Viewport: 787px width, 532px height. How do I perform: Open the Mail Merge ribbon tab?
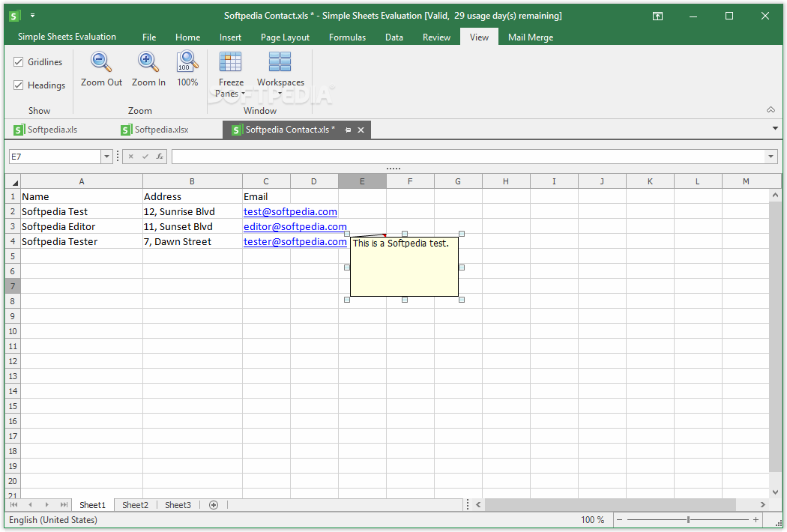pos(531,37)
